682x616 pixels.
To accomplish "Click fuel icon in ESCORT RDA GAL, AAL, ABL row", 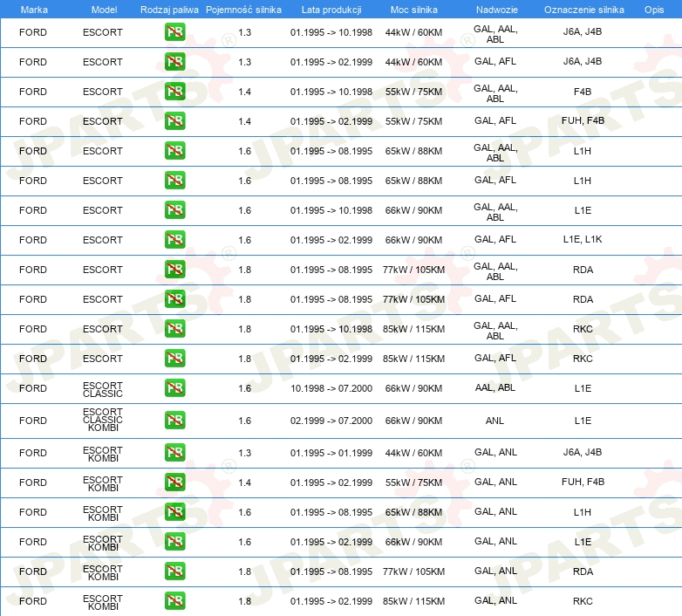I will (174, 270).
